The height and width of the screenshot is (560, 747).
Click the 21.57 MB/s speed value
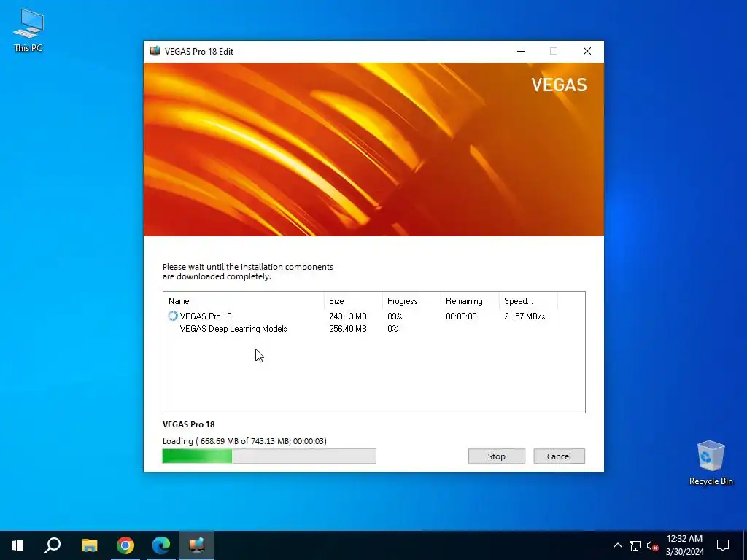click(x=525, y=316)
